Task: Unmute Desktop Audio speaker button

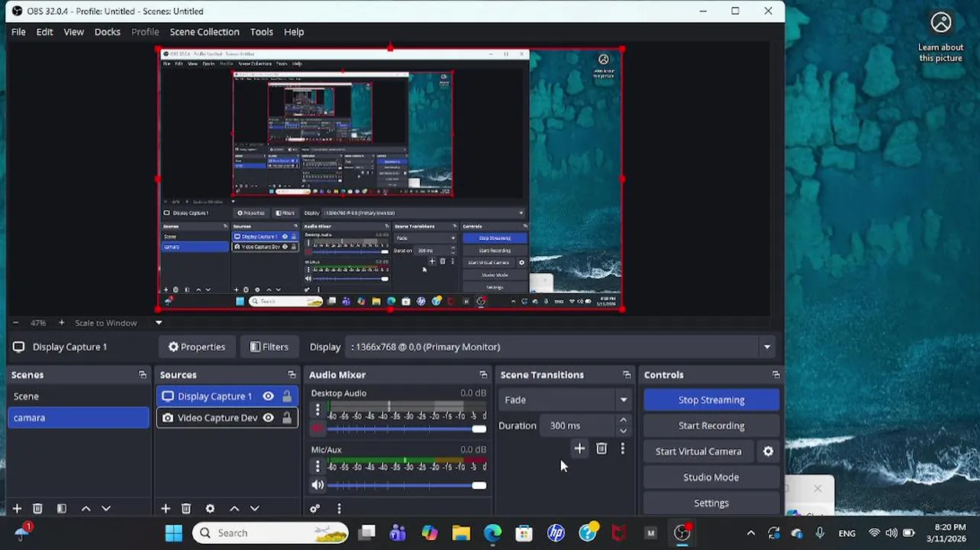Action: (318, 429)
